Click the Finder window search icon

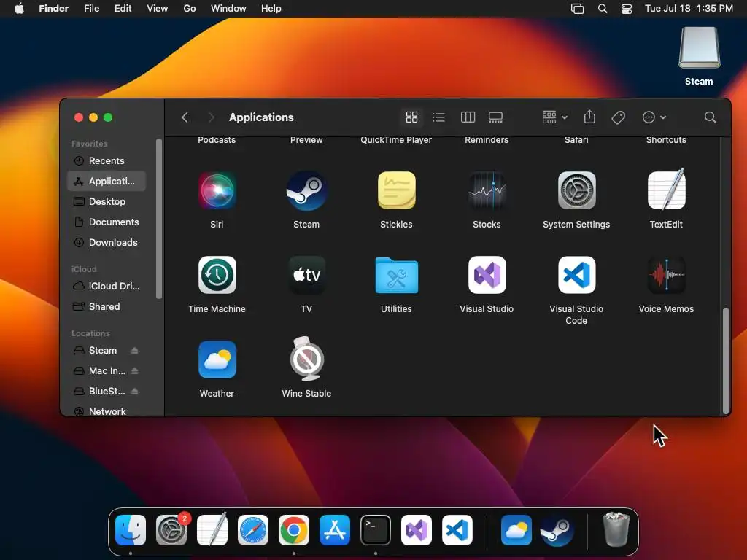710,117
